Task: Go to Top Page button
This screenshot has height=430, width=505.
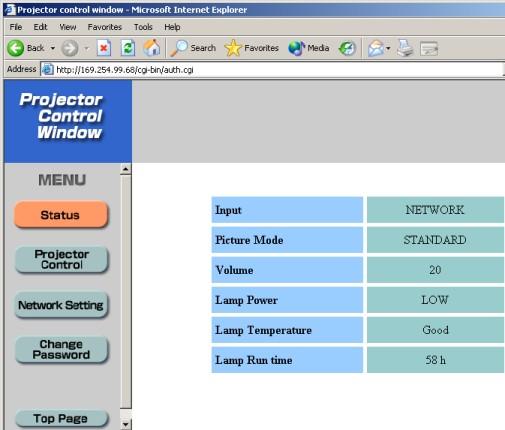Action: [x=62, y=419]
